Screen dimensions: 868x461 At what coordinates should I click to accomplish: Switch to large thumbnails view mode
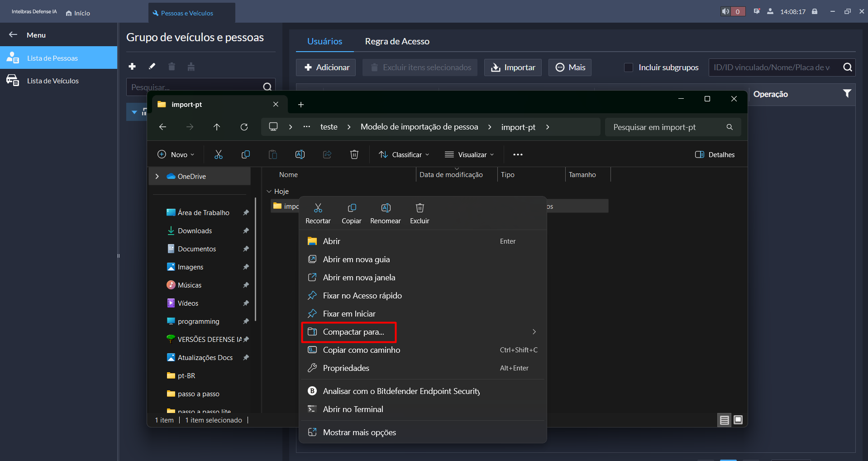(738, 420)
